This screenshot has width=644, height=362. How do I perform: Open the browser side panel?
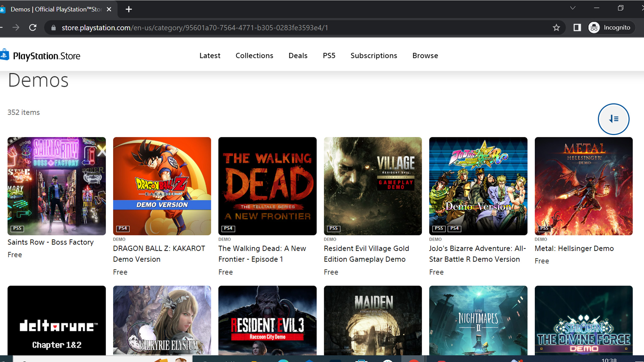pyautogui.click(x=577, y=28)
